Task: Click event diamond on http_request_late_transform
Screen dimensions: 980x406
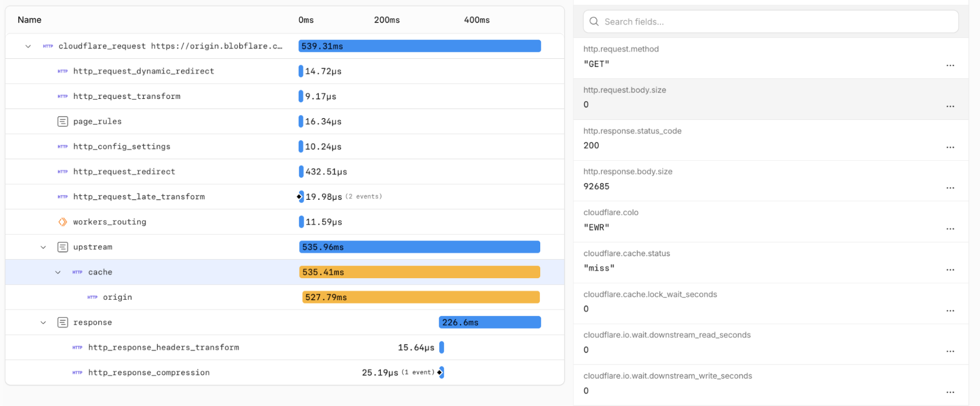Action: pyautogui.click(x=299, y=196)
